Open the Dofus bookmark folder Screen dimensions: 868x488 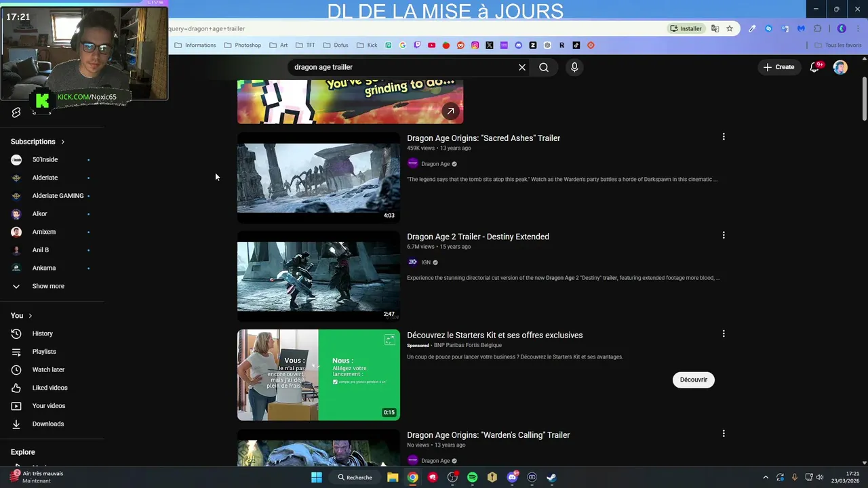click(x=336, y=45)
